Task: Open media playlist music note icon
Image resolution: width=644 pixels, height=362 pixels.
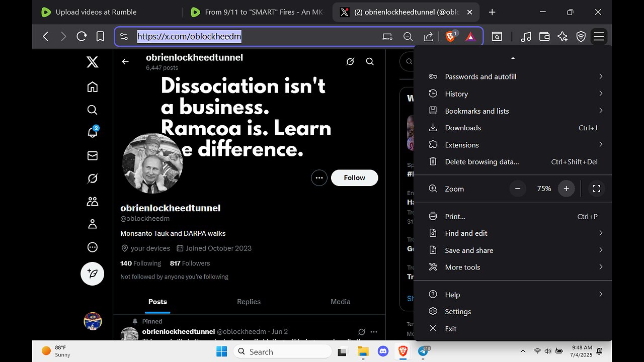Action: tap(526, 36)
